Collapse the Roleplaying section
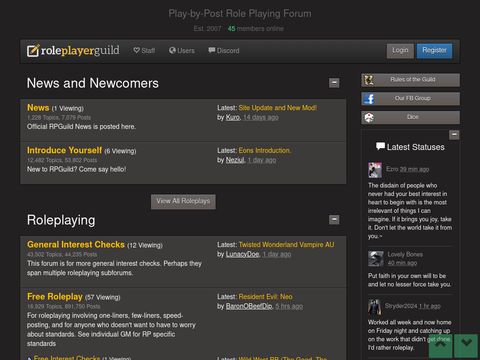This screenshot has width=480, height=360. coord(334,219)
